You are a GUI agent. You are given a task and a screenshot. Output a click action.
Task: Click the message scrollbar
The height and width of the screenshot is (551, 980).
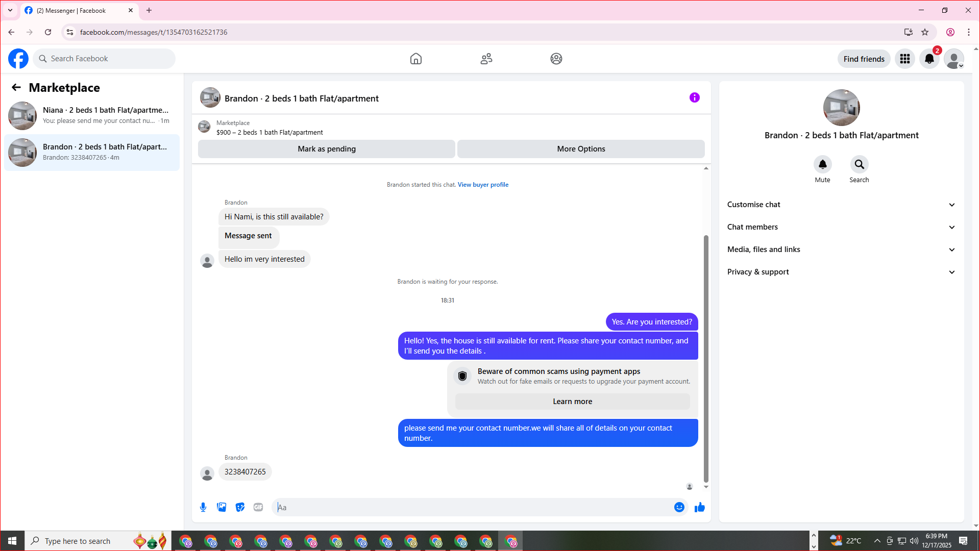pos(706,357)
